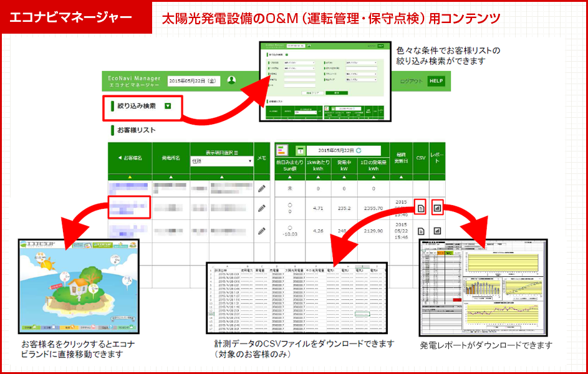Click the EcoNavi Manager header logo
The image size is (588, 374).
click(x=133, y=80)
